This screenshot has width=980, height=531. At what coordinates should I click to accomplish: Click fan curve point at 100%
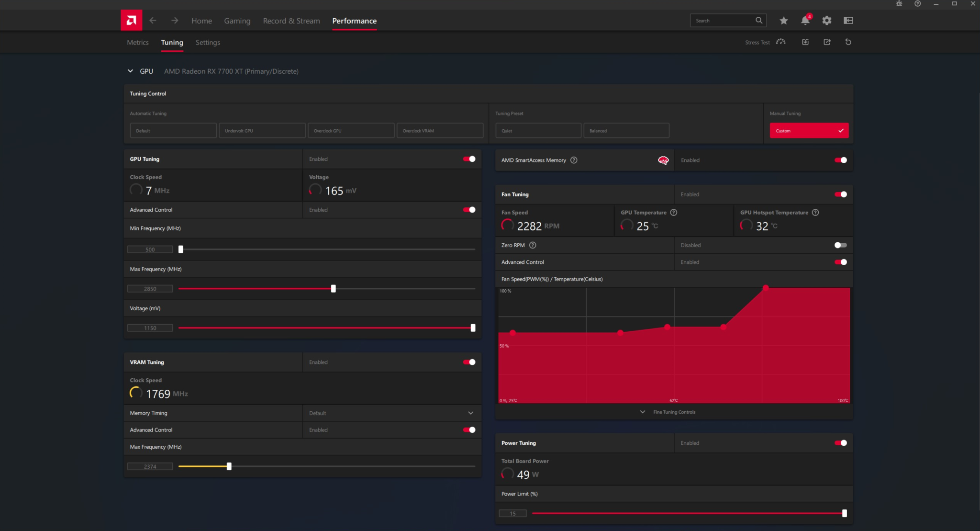coord(766,288)
